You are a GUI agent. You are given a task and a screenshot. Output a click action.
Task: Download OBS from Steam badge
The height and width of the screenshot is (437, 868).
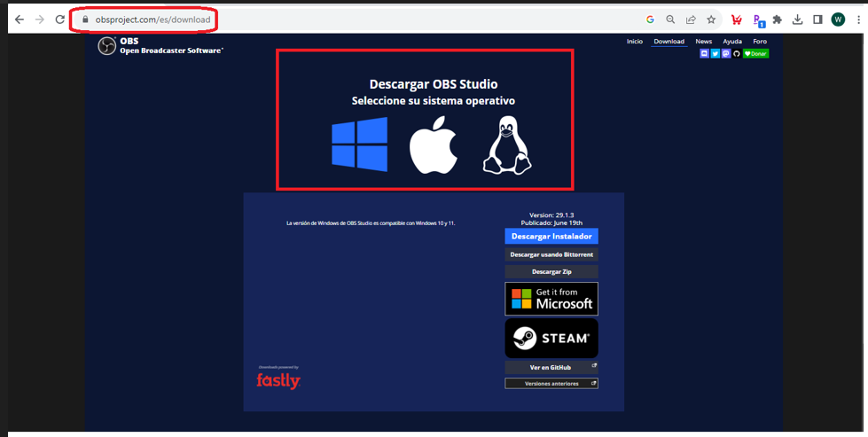[x=551, y=338]
